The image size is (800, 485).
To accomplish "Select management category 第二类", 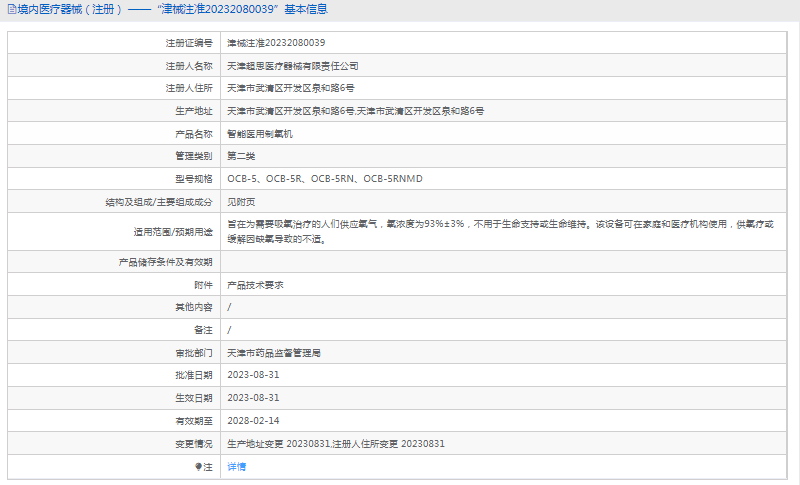I will (241, 156).
